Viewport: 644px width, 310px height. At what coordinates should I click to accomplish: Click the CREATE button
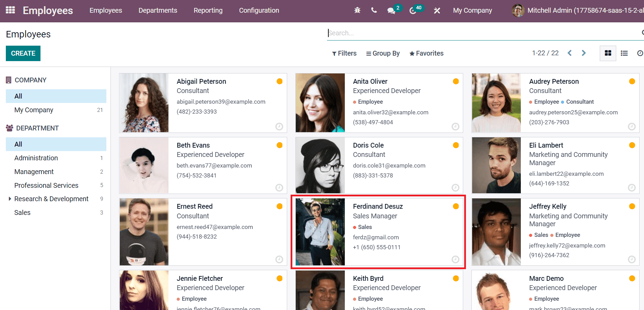point(23,53)
